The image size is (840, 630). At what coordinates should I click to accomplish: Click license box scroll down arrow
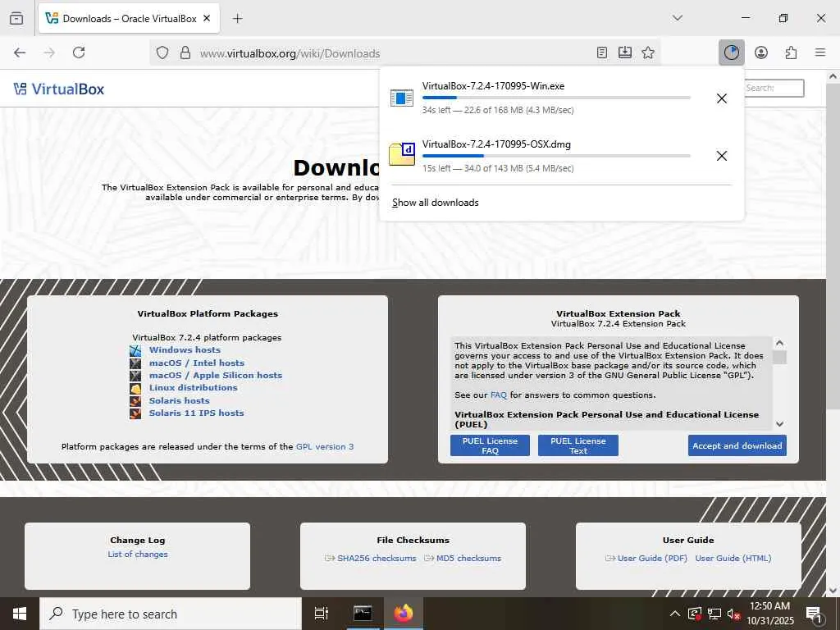(779, 424)
